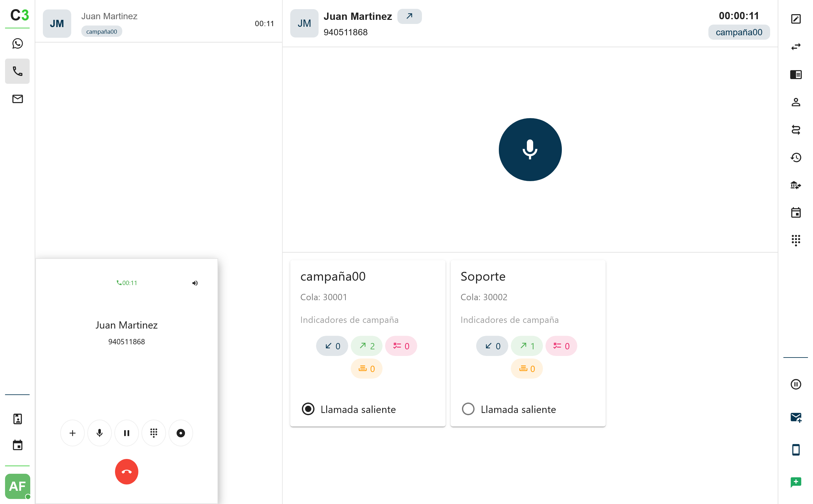Viewport: 813px width, 504px height.
Task: Open the WhatsApp channel in sidebar
Action: click(17, 44)
